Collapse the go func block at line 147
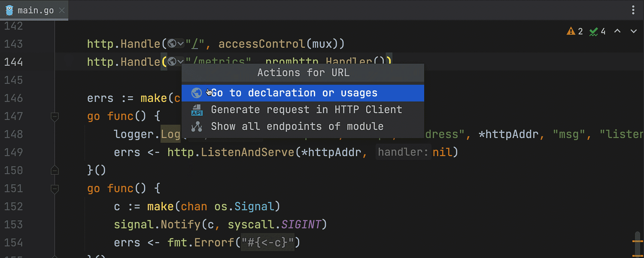The width and height of the screenshot is (644, 258). pyautogui.click(x=55, y=116)
